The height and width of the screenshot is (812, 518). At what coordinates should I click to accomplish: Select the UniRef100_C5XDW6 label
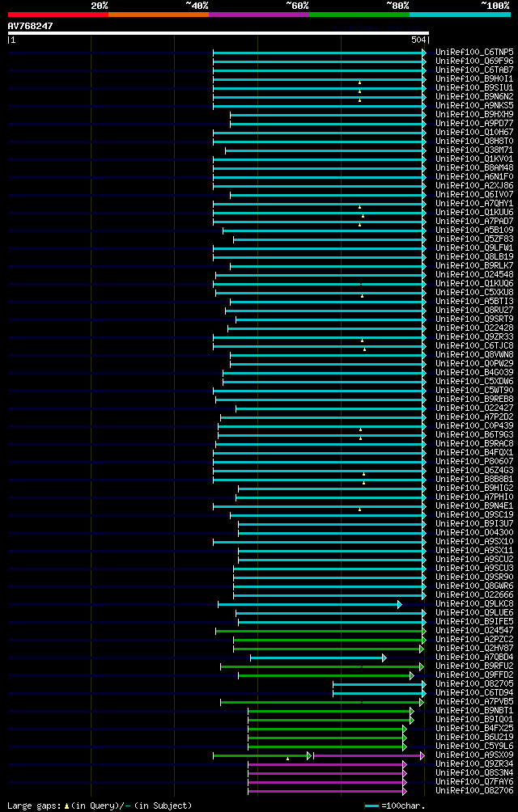[474, 383]
